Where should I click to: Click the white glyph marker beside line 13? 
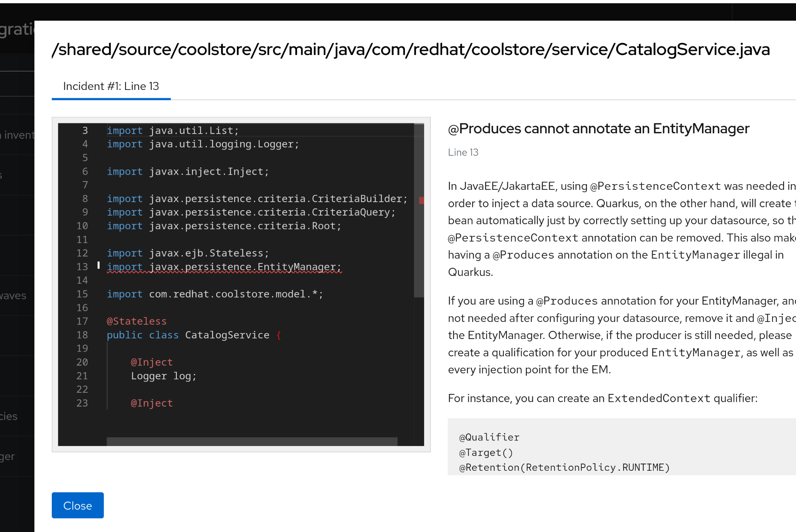pos(98,265)
